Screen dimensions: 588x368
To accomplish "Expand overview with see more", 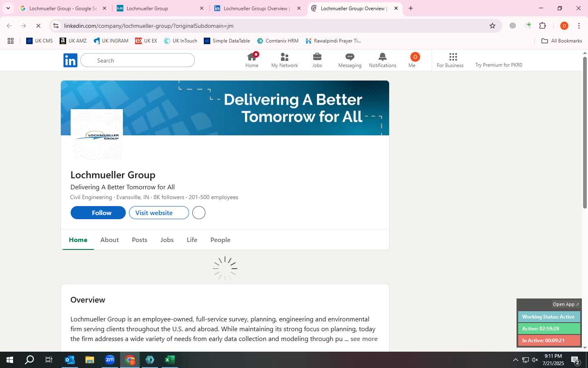I will pos(364,339).
